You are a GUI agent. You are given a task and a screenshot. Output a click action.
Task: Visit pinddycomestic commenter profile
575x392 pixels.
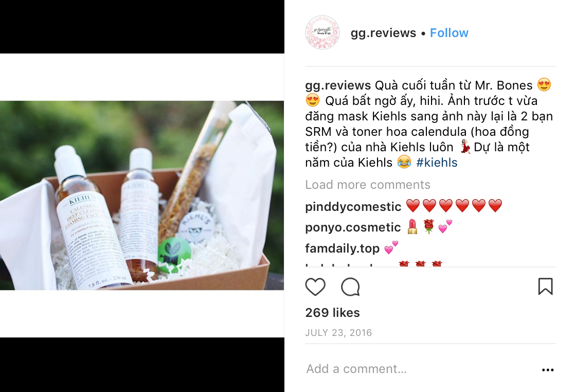tap(353, 207)
